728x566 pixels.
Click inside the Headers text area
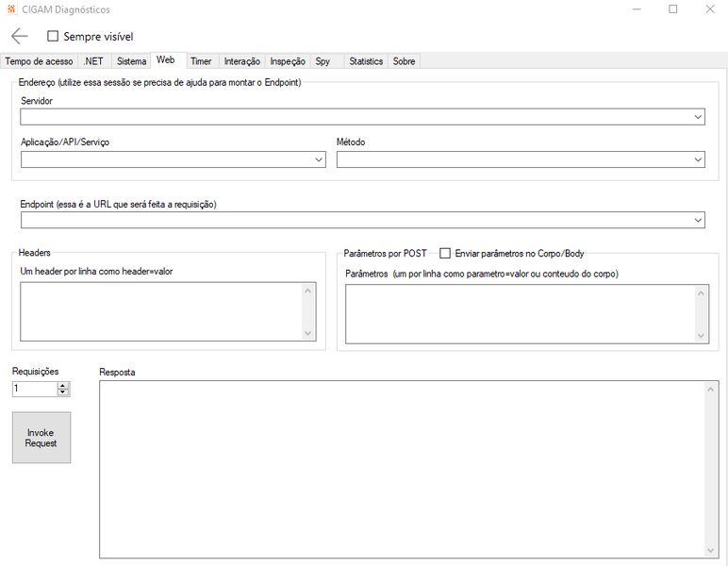(161, 311)
